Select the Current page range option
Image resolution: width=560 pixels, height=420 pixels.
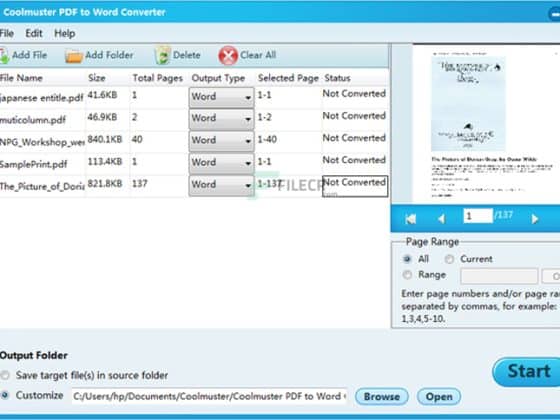pos(449,259)
